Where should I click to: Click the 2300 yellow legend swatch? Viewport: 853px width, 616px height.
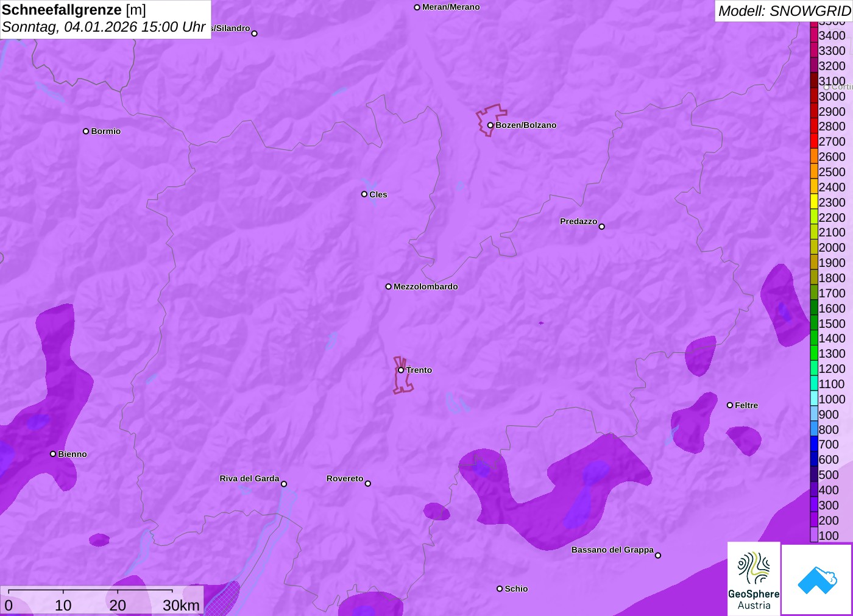814,202
